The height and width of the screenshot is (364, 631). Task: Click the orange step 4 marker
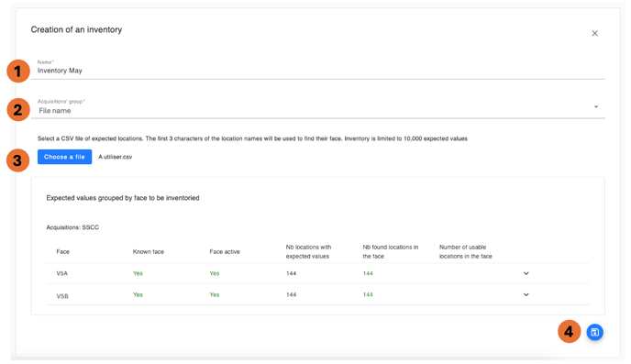click(569, 332)
